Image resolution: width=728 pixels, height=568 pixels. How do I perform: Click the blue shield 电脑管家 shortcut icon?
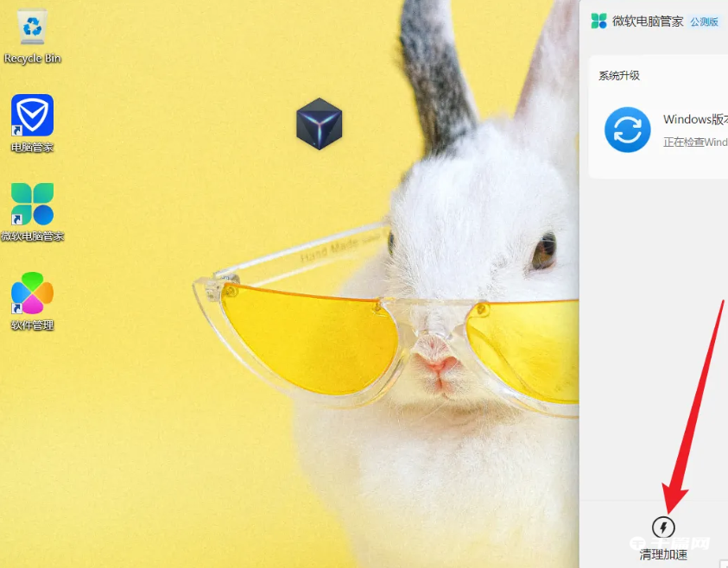[32, 116]
